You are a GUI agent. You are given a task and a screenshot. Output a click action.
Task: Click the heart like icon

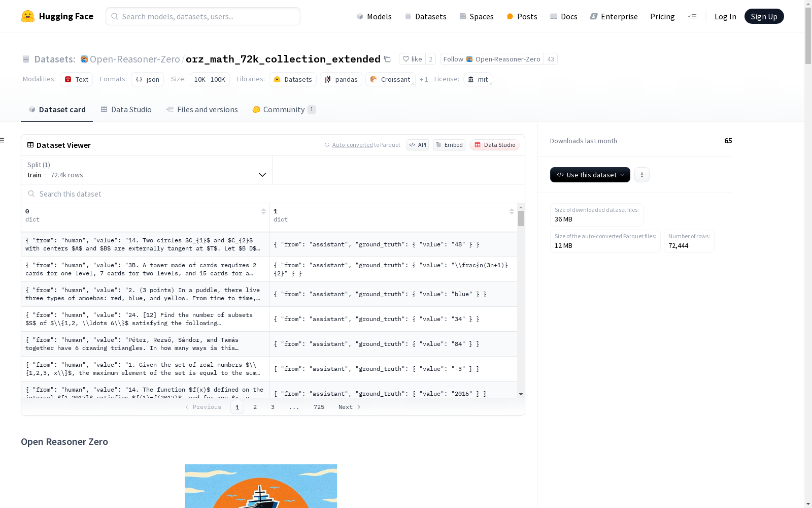pos(405,59)
